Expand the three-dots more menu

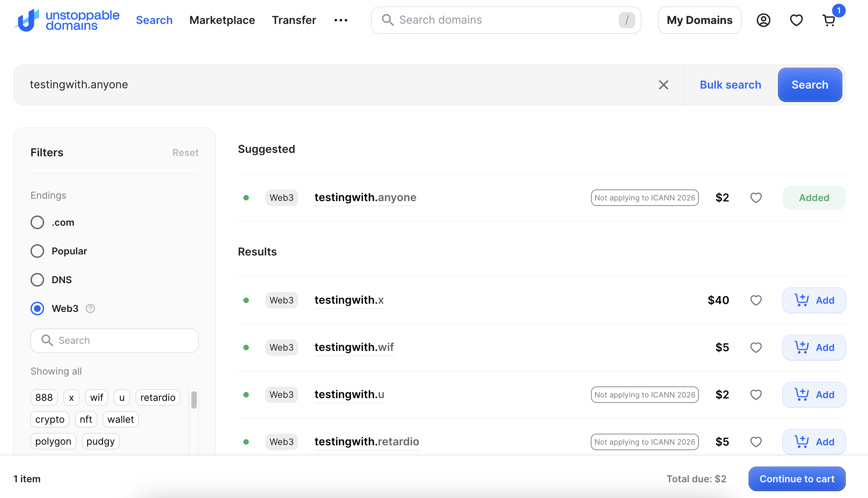pos(341,21)
